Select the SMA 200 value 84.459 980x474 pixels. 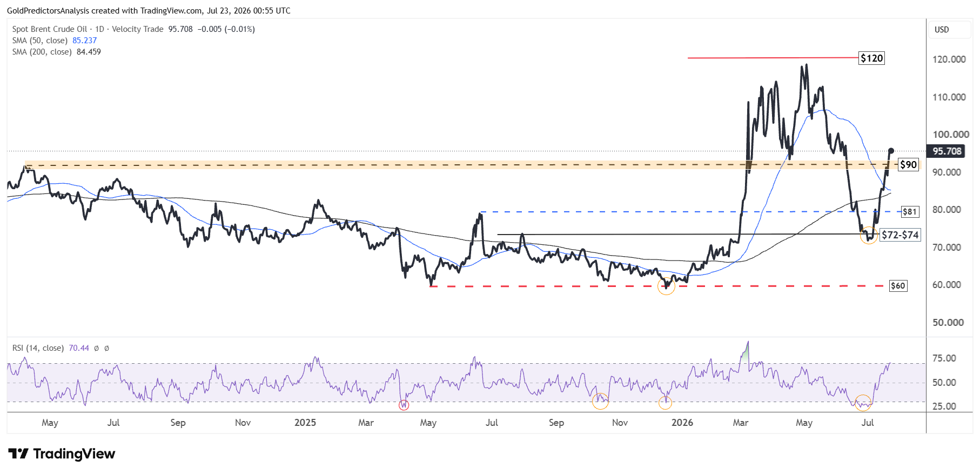[x=89, y=52]
